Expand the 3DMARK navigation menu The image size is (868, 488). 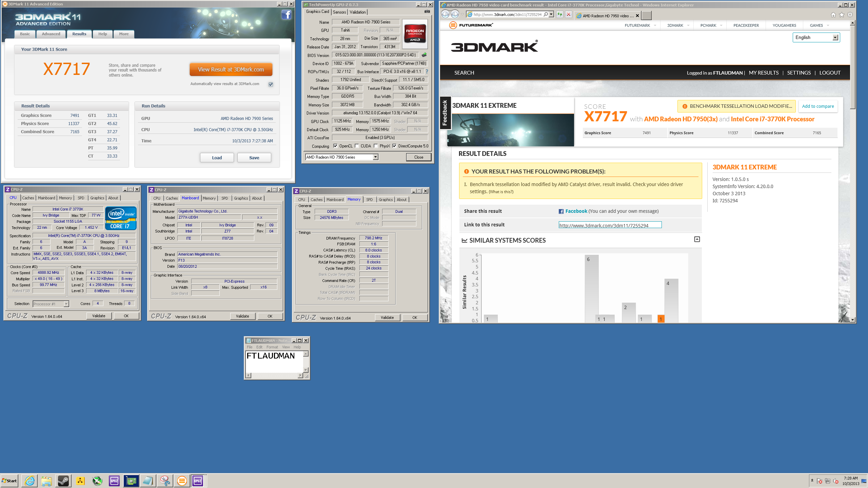tap(688, 25)
